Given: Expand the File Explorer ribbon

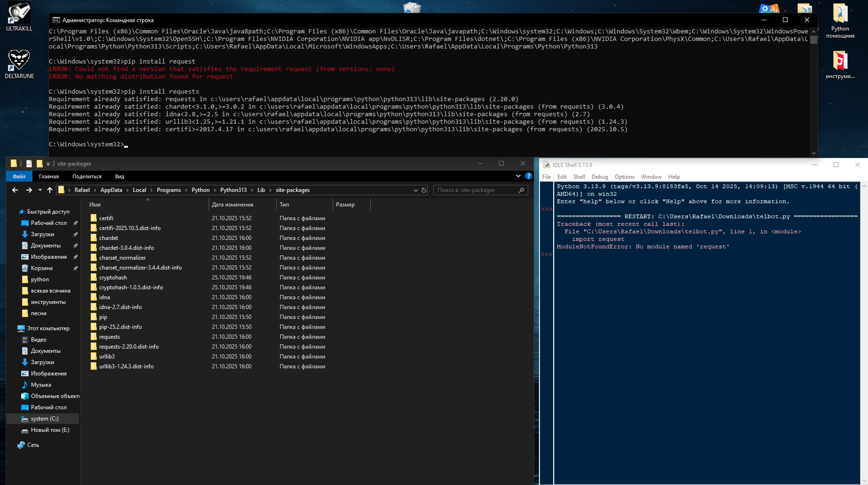Looking at the screenshot, I should pyautogui.click(x=518, y=176).
